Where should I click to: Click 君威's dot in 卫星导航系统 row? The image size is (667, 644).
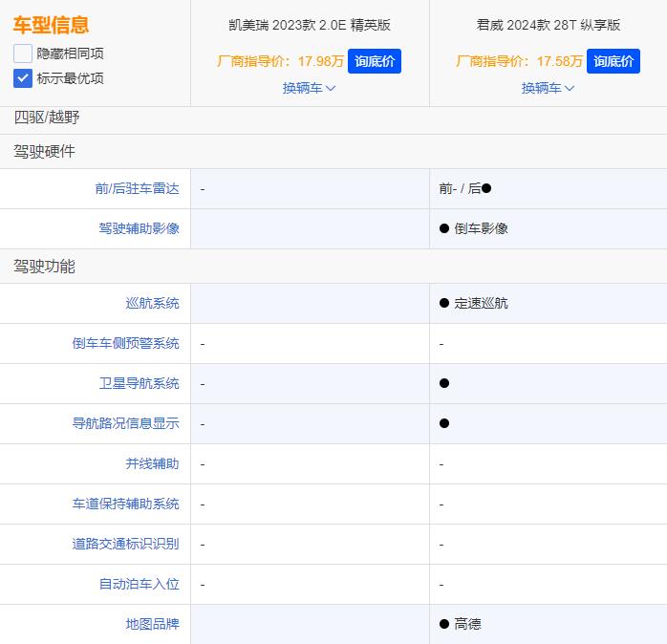tap(444, 383)
